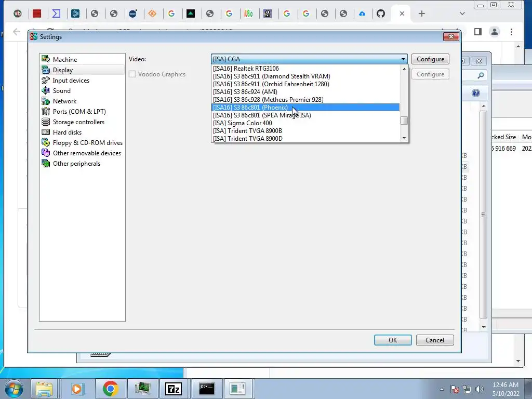Enable the Voodoo Graphics checkbox
The height and width of the screenshot is (399, 532).
pos(132,74)
